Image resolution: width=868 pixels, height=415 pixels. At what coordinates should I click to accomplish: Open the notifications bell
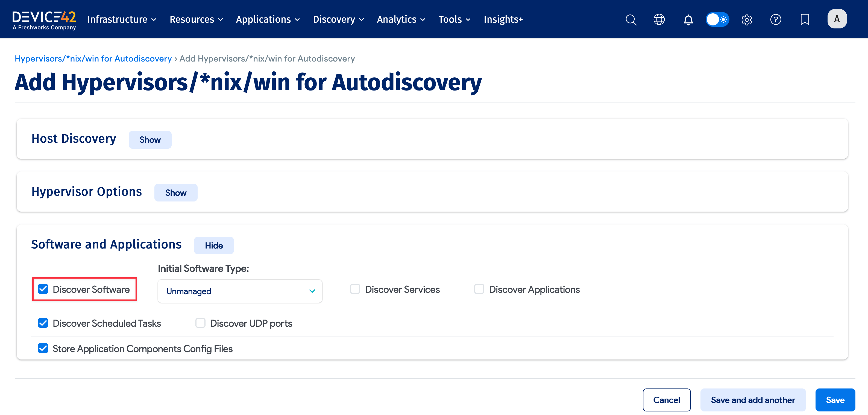click(x=688, y=19)
